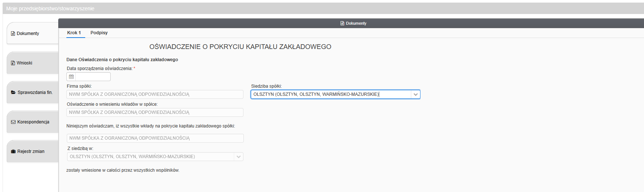Open the Rejestr zmian sidebar section
The height and width of the screenshot is (192, 644).
[33, 151]
